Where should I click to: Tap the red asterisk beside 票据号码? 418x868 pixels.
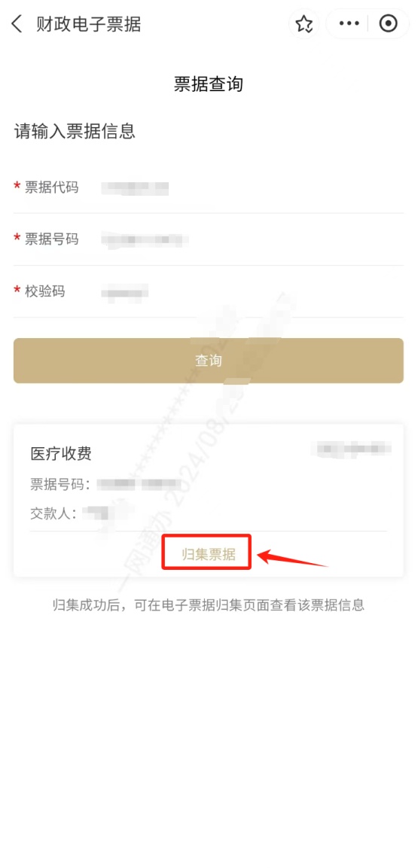pyautogui.click(x=17, y=239)
